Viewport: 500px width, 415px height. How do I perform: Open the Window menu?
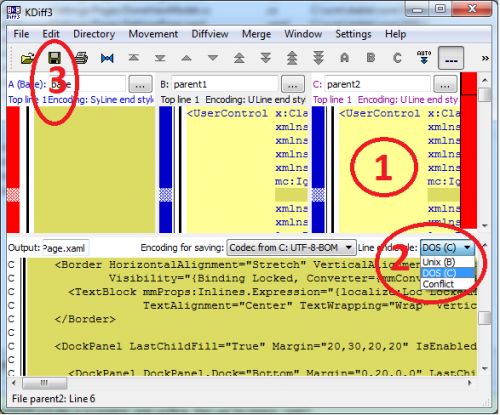pyautogui.click(x=303, y=34)
